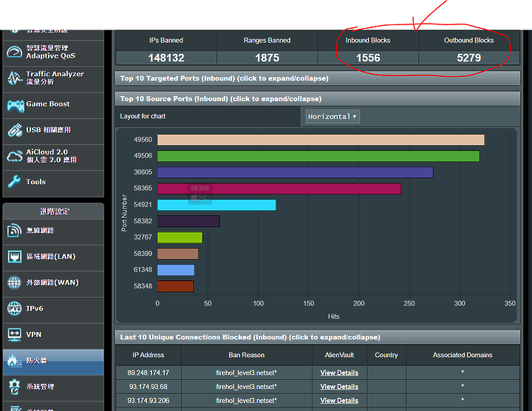View Details link for 89.248.174.17

point(339,373)
